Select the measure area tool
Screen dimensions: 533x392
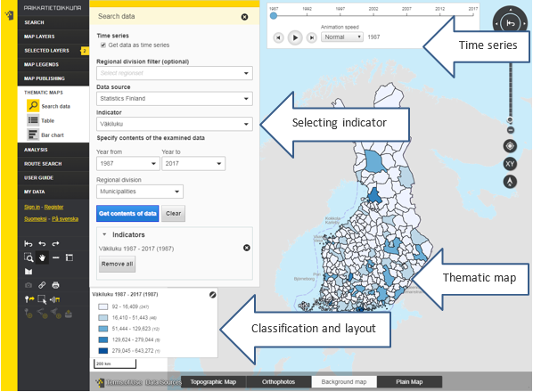(70, 257)
